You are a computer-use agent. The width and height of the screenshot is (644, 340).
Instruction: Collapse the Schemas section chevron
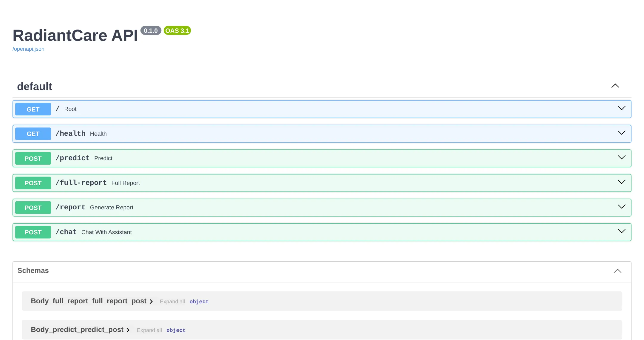(x=617, y=271)
